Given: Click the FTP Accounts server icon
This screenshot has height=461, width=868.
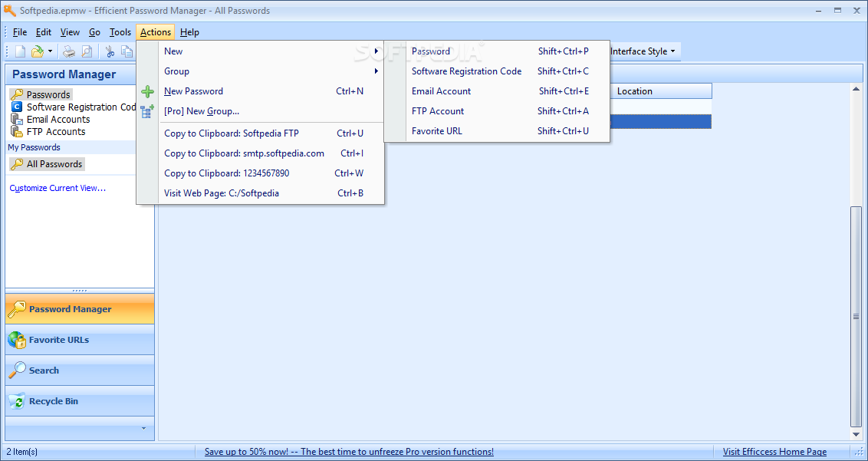Looking at the screenshot, I should coord(17,131).
